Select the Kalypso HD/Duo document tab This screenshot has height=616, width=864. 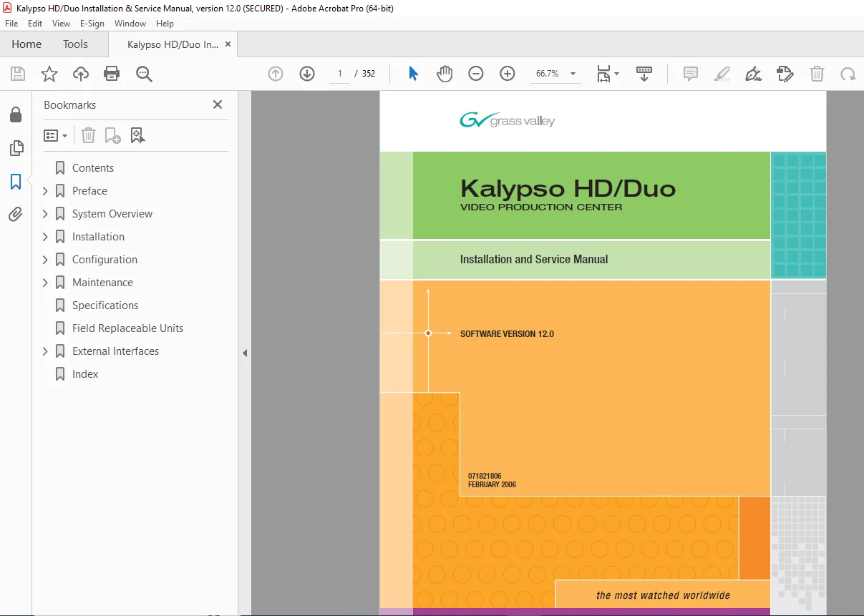(173, 44)
